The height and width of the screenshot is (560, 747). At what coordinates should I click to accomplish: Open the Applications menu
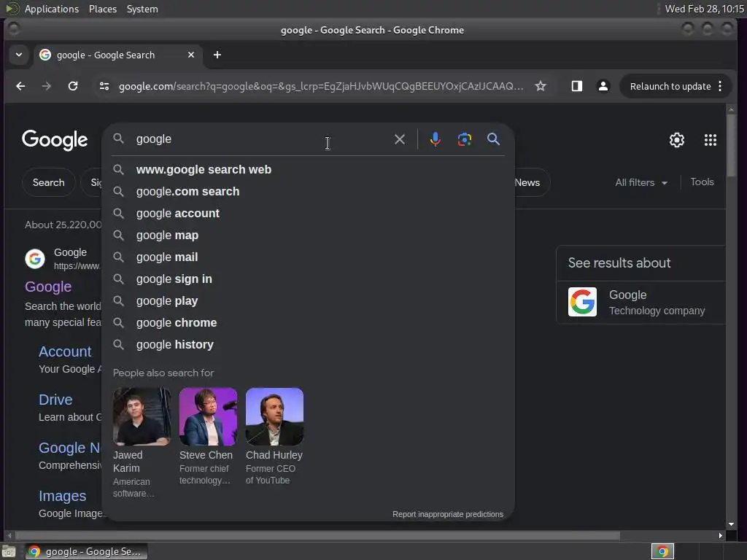[52, 9]
